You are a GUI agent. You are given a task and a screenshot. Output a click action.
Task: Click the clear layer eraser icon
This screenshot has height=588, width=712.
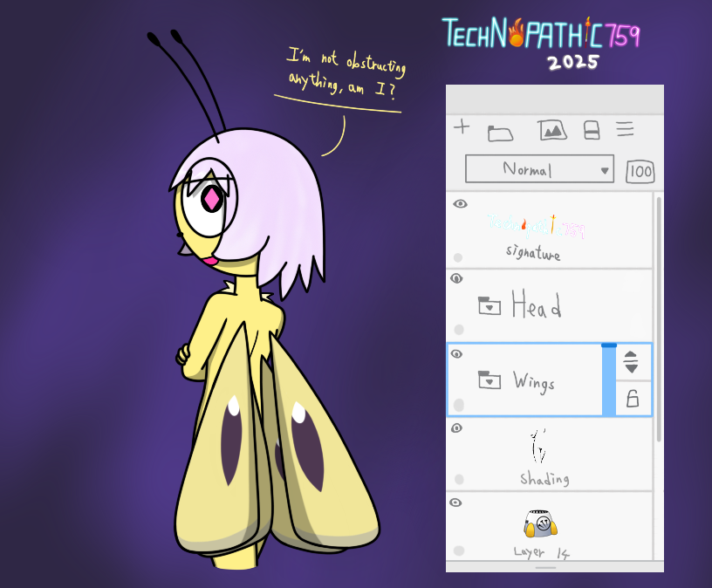pyautogui.click(x=592, y=130)
